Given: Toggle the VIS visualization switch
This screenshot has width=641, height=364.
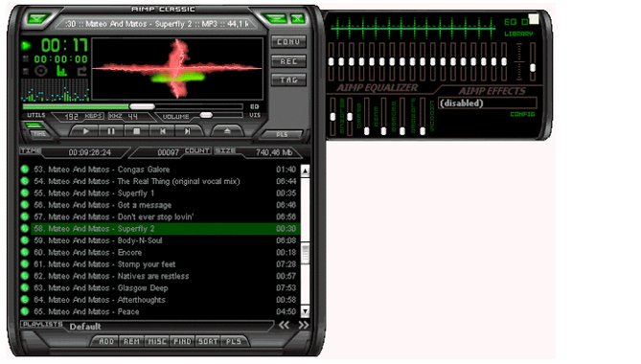Looking at the screenshot, I should coord(255,115).
